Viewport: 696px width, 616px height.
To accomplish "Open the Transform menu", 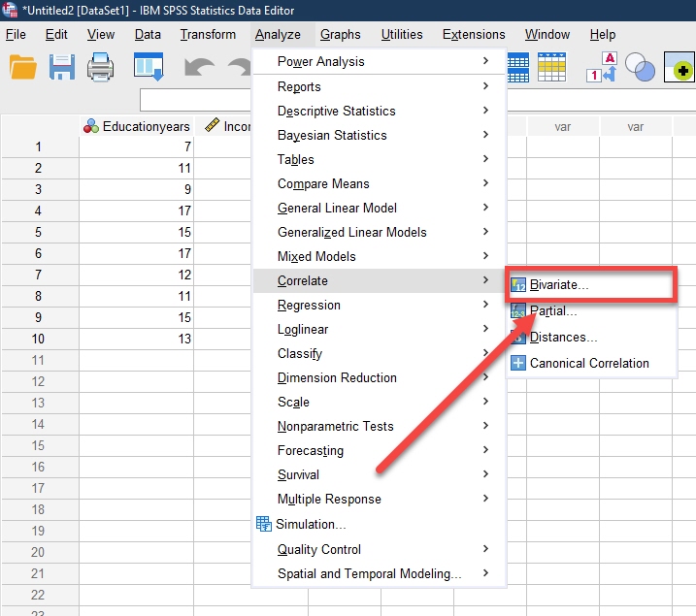I will pyautogui.click(x=208, y=34).
